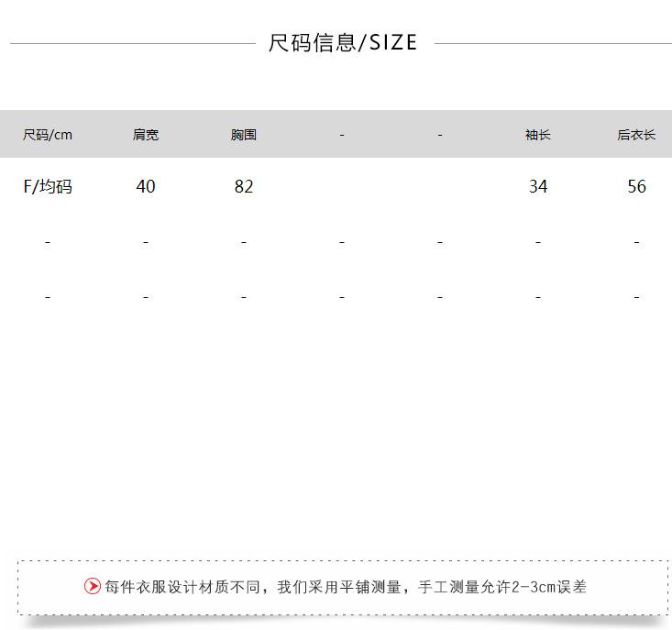Click the shoulder width value 40

(x=146, y=186)
